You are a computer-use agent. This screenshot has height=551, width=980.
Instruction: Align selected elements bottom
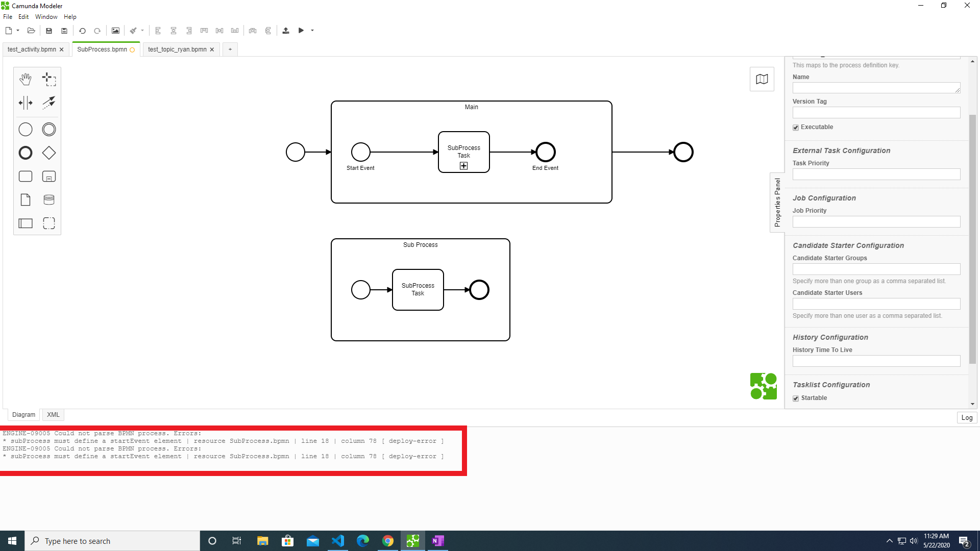pyautogui.click(x=235, y=31)
